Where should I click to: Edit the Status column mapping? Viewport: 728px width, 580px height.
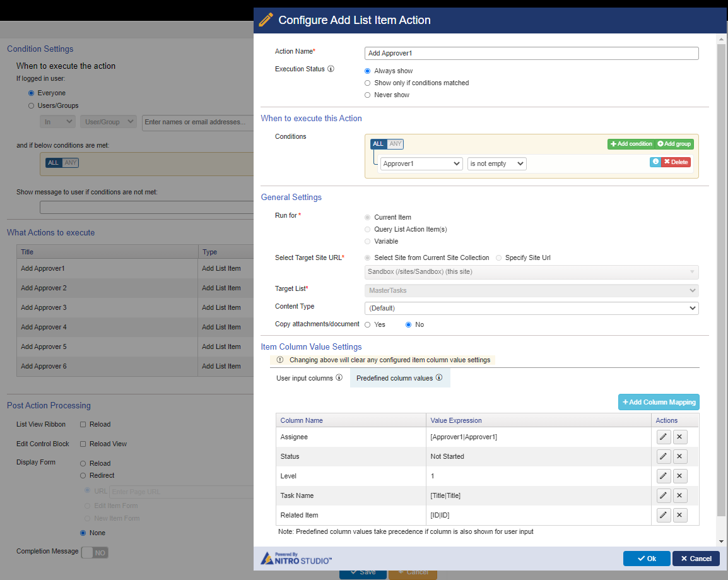(x=664, y=456)
